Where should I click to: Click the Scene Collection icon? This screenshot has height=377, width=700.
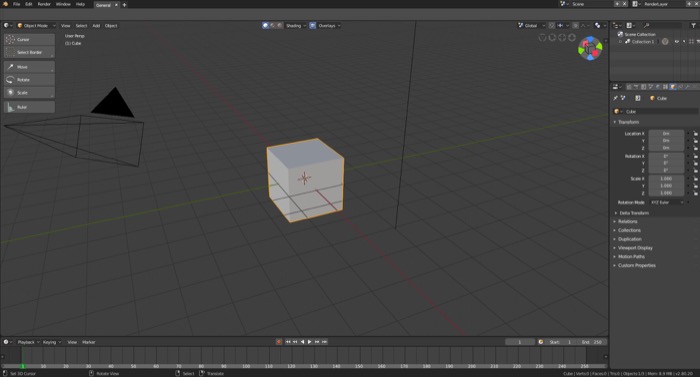(x=620, y=34)
